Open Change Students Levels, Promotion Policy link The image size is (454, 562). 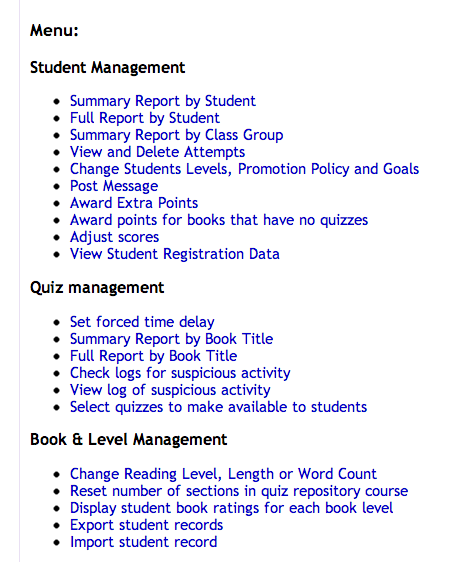click(244, 169)
